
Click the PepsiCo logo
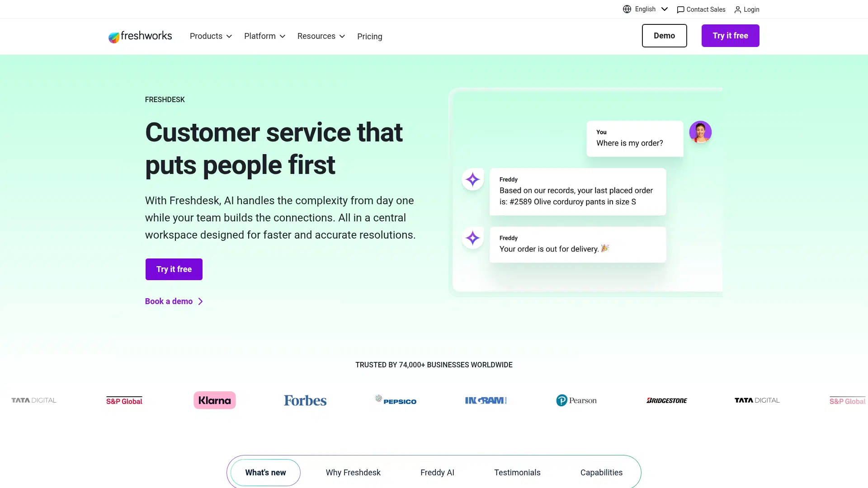[x=396, y=400]
